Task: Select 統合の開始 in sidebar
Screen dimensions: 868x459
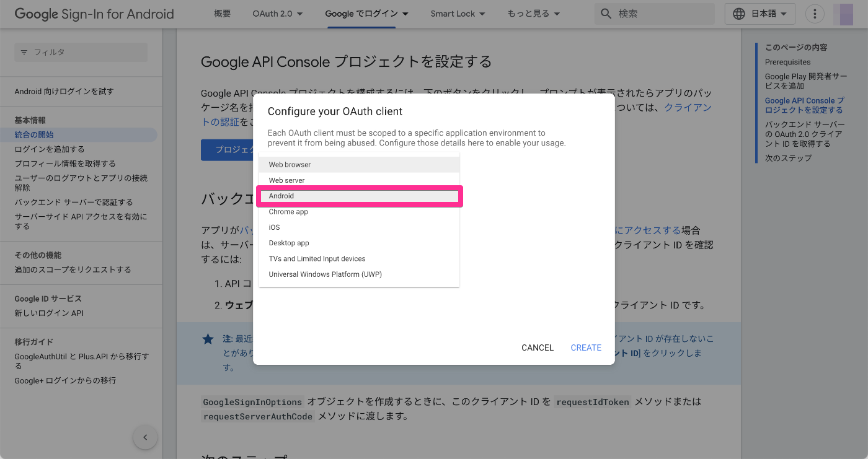Action: point(79,134)
